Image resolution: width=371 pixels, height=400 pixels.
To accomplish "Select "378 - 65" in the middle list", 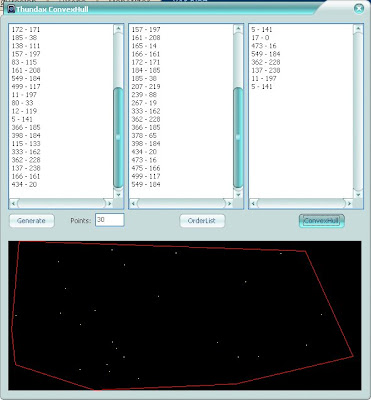I will click(144, 135).
